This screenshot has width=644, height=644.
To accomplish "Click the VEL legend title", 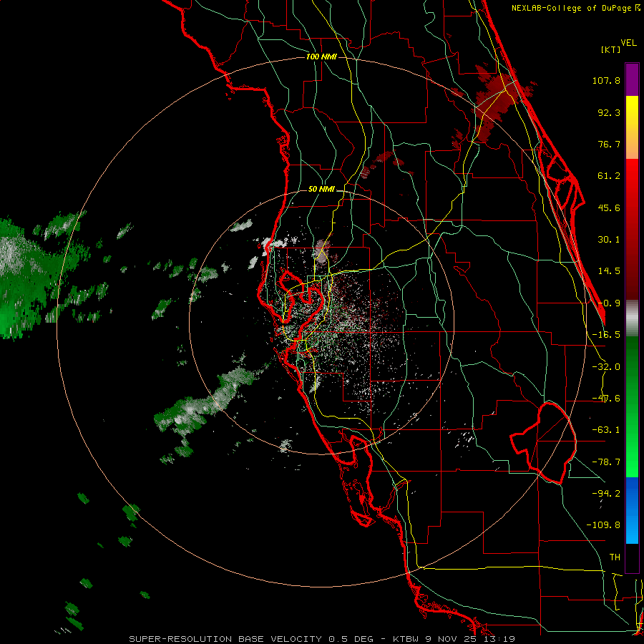I will pyautogui.click(x=629, y=43).
